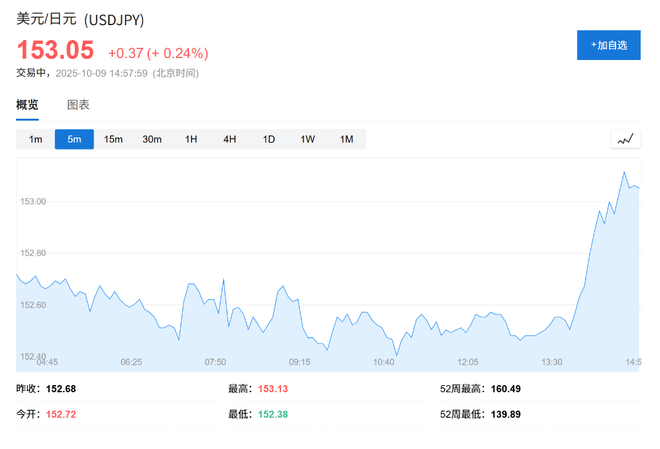Viewport: 660px width, 449px height.
Task: Switch chart to 15m interval
Action: (113, 139)
